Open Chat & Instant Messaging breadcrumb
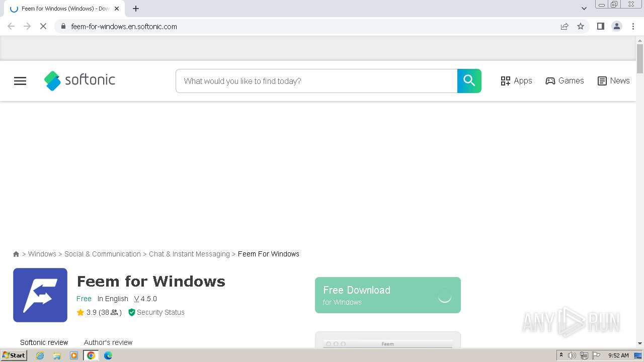 189,254
